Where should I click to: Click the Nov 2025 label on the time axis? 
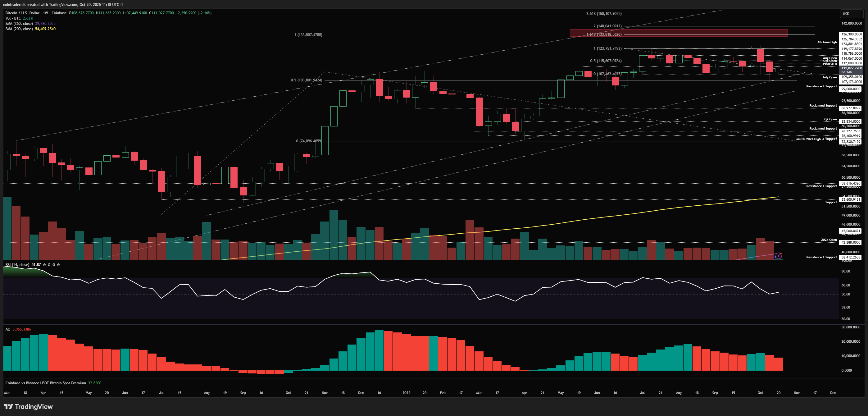[x=797, y=393]
